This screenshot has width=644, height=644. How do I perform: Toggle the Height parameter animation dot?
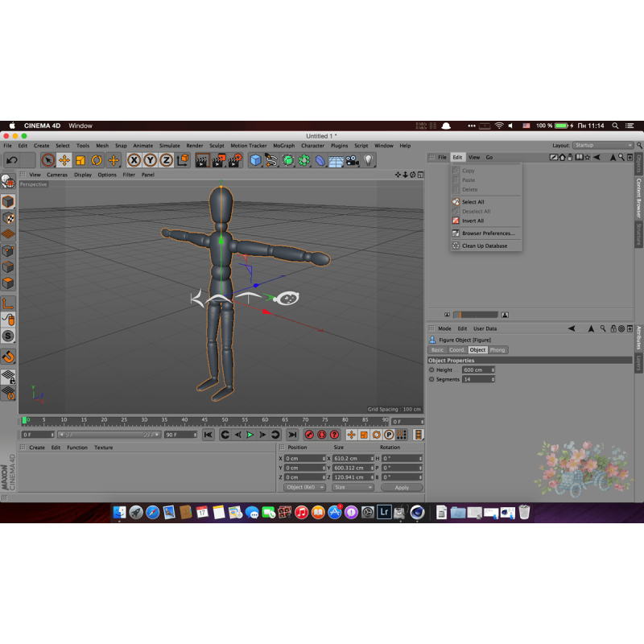pyautogui.click(x=431, y=369)
